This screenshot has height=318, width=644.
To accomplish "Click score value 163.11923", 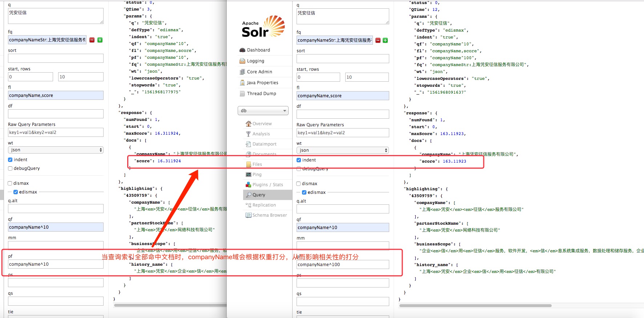I will [x=454, y=162].
